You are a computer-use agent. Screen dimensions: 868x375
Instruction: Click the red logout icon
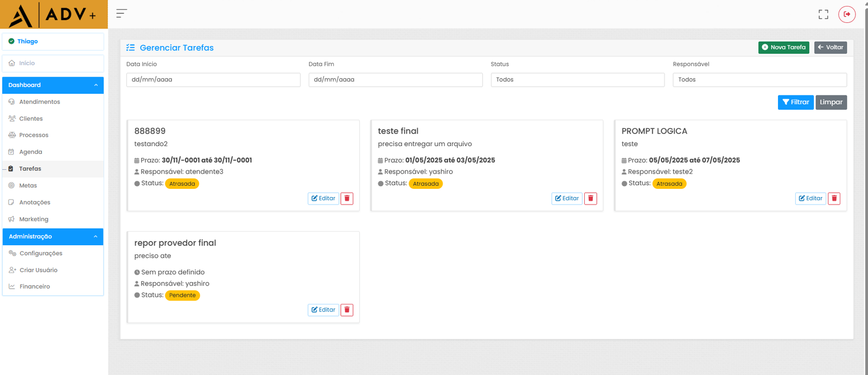[x=846, y=14]
